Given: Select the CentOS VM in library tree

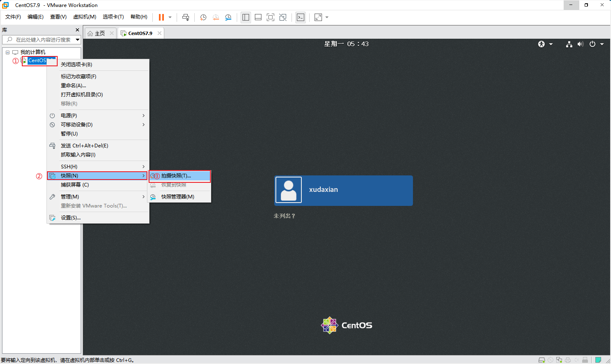Looking at the screenshot, I should (37, 61).
